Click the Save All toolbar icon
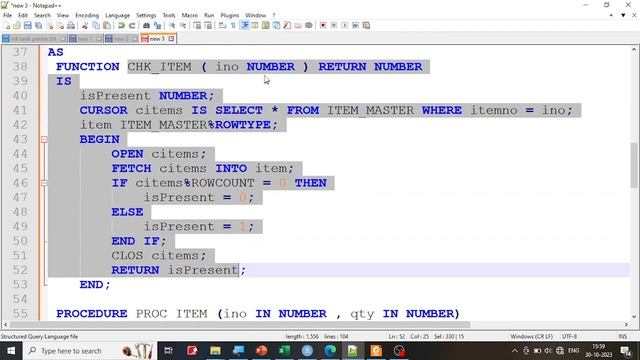The width and height of the screenshot is (640, 360). [x=38, y=25]
